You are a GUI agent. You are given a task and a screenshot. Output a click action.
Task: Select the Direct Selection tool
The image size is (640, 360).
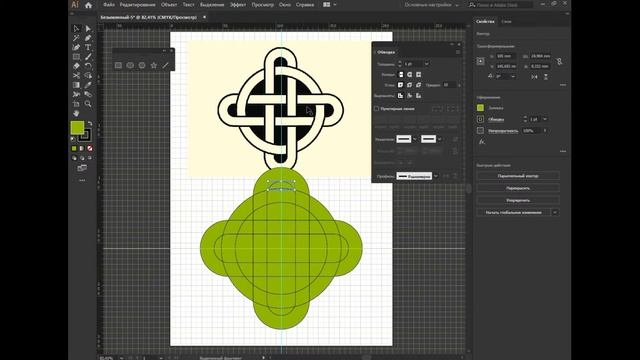[x=88, y=29]
